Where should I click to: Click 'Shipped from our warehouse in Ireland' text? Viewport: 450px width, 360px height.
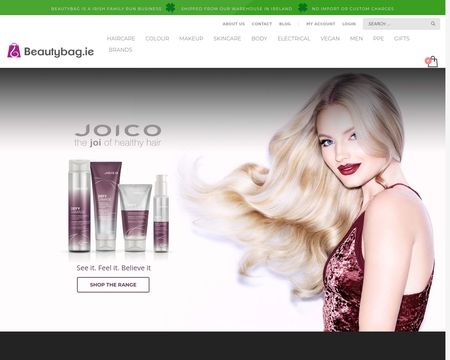point(236,9)
